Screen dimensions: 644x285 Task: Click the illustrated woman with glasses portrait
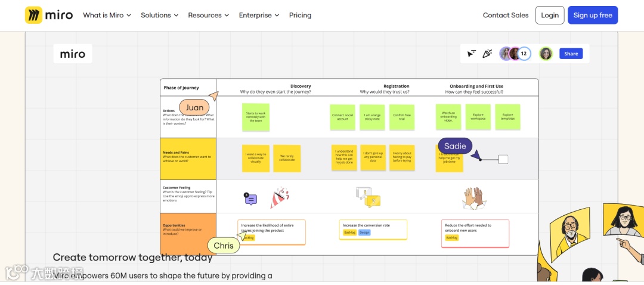(x=624, y=220)
